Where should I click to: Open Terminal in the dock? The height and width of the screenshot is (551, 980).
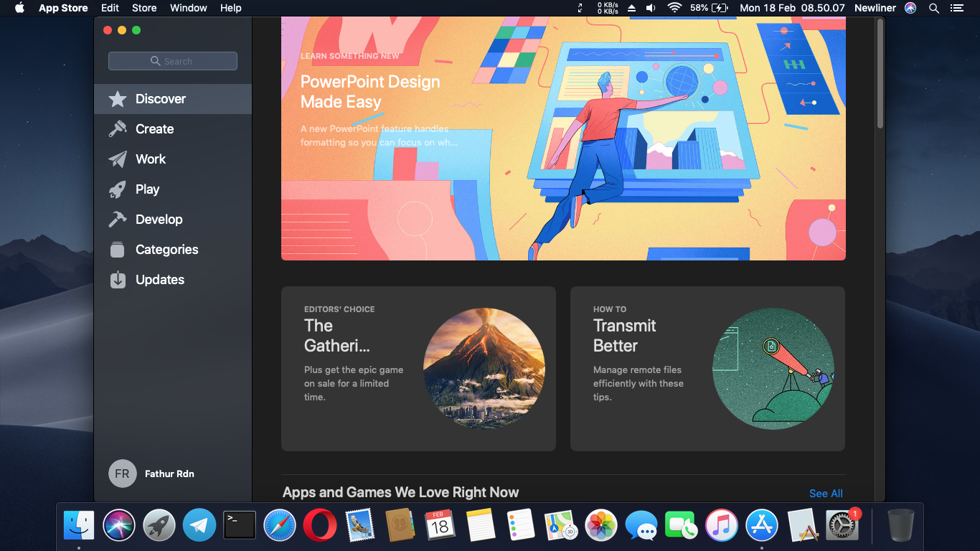240,525
